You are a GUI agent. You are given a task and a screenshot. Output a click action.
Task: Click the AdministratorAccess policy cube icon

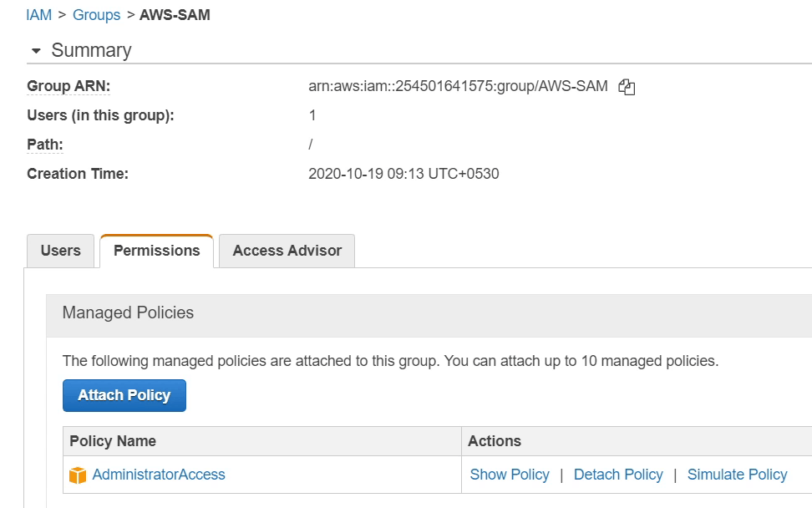(78, 475)
